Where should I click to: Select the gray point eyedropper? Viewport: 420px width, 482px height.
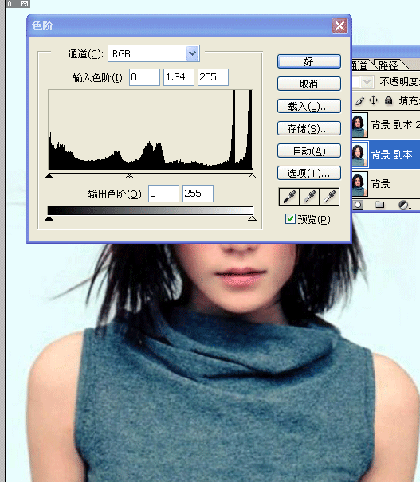(310, 196)
